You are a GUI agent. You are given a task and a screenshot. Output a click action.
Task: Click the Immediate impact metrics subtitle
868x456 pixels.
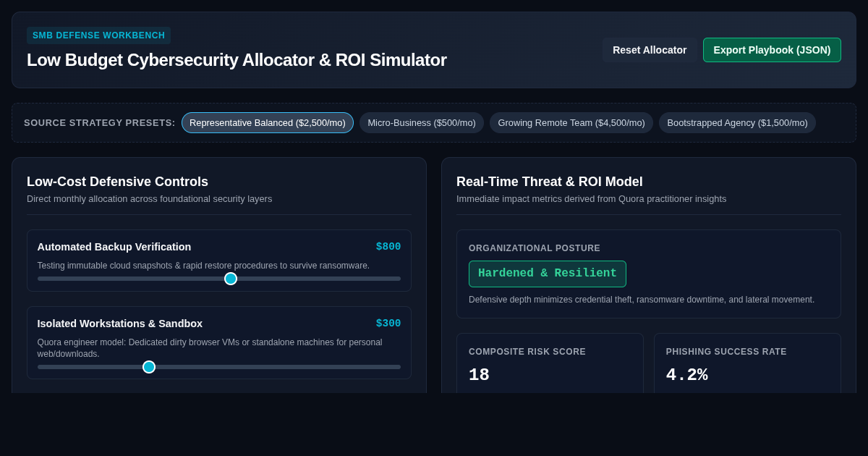coord(591,199)
